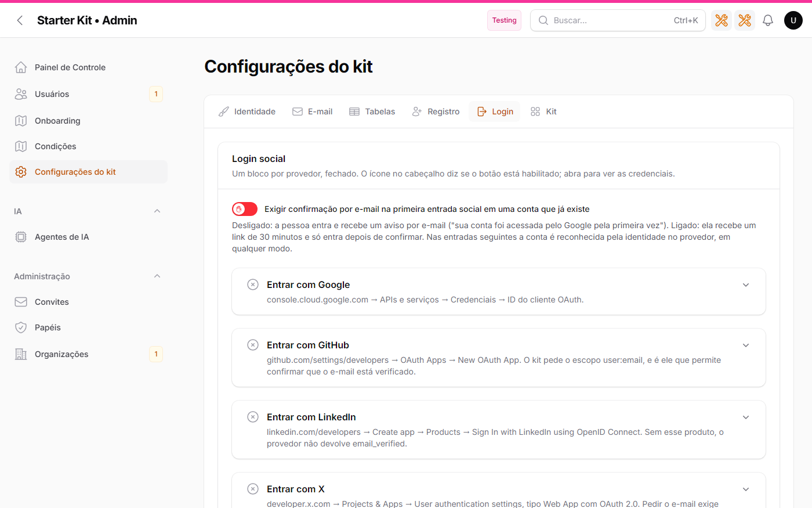Open the Tabelas tab
812x508 pixels.
[372, 111]
